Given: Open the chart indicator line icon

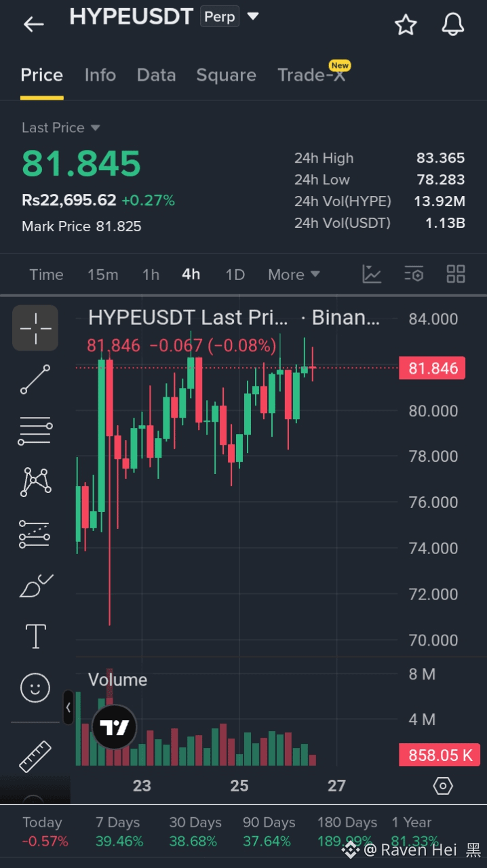Looking at the screenshot, I should click(x=372, y=274).
